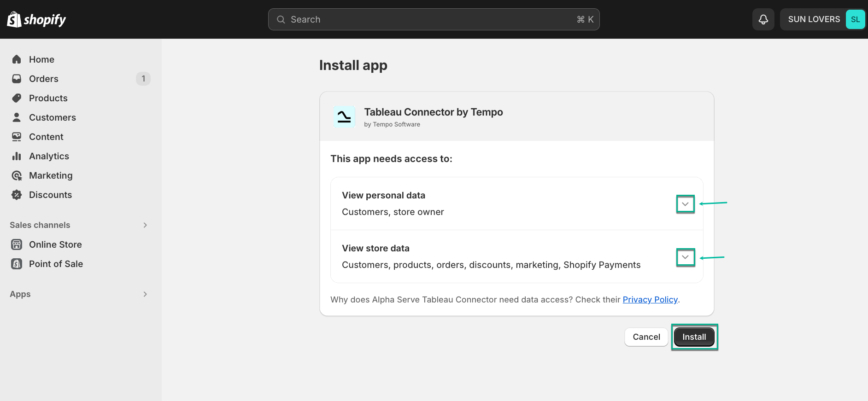Expand the View personal data details
This screenshot has width=868, height=401.
pos(685,204)
